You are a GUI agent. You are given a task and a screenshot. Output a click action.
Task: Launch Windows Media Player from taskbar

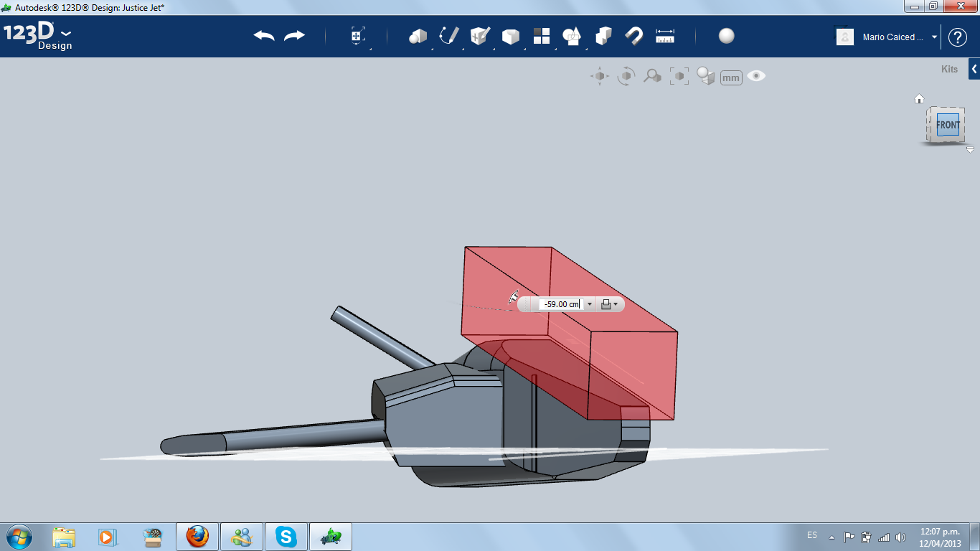point(107,537)
